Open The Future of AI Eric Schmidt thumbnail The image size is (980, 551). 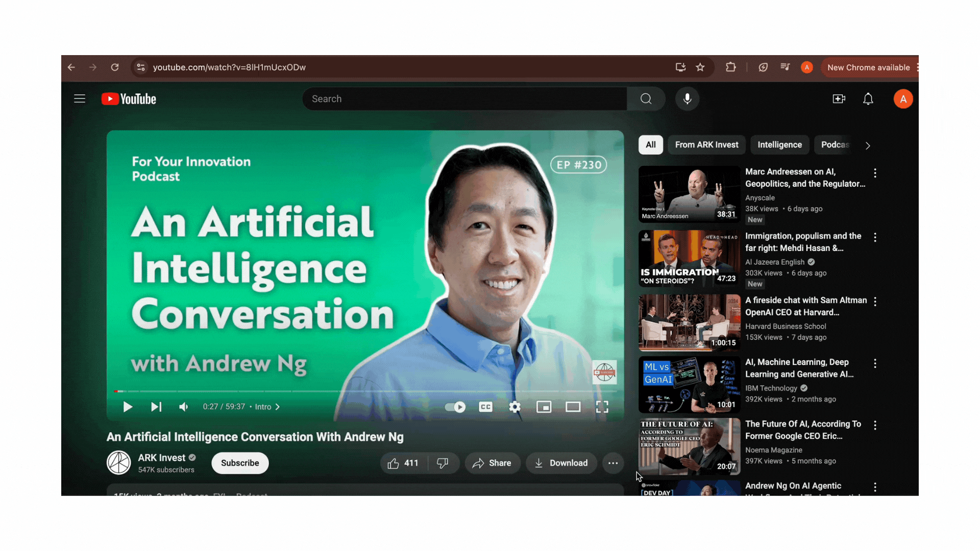(689, 446)
